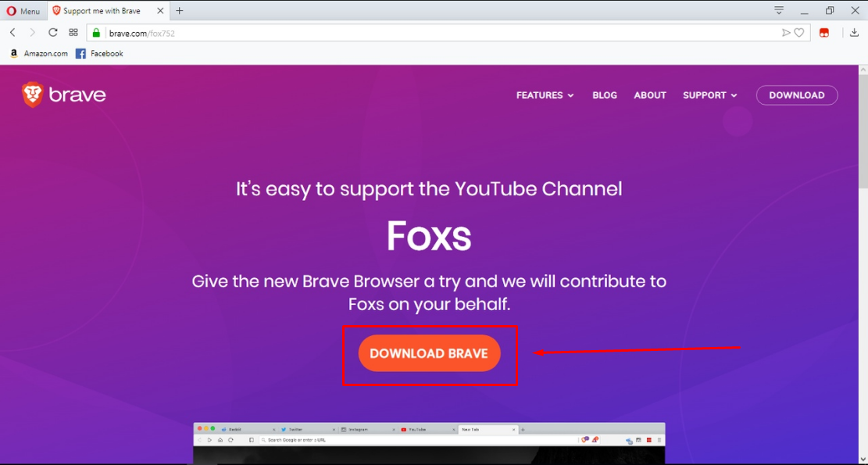Open the tab menu icon in title bar
The image size is (868, 465).
click(x=779, y=11)
